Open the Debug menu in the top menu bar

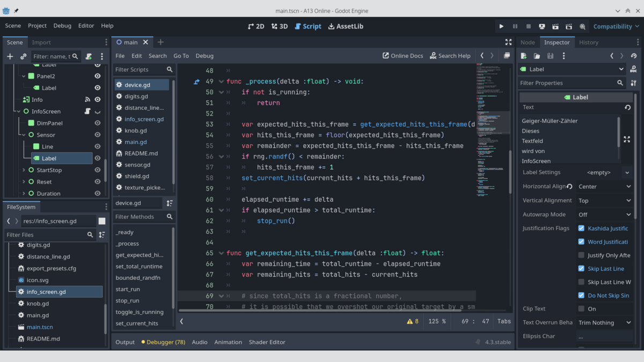[62, 26]
